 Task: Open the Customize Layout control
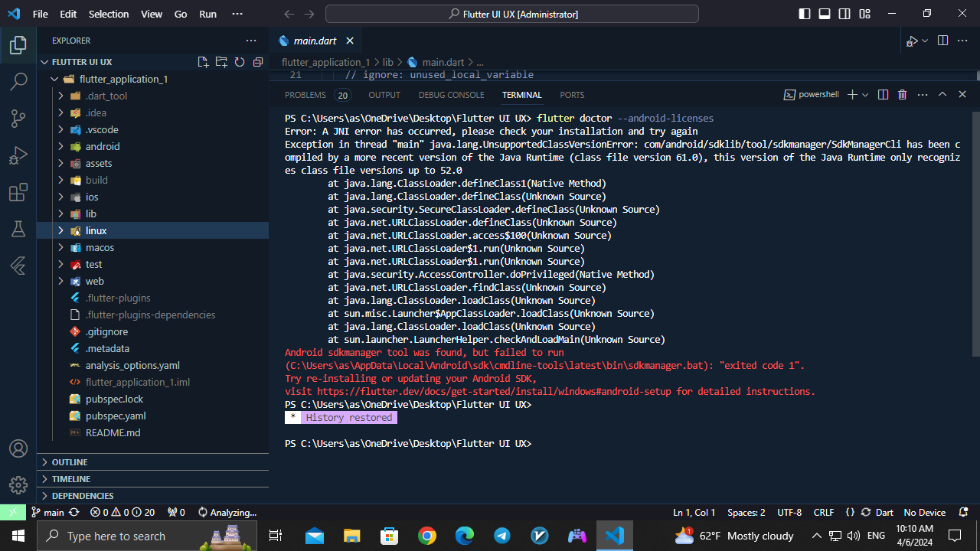pyautogui.click(x=864, y=14)
